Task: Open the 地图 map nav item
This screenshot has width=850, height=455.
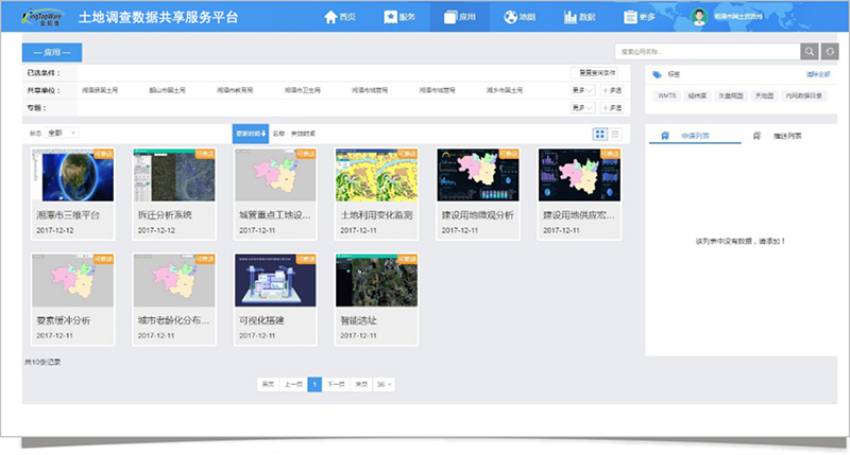Action: click(x=518, y=17)
